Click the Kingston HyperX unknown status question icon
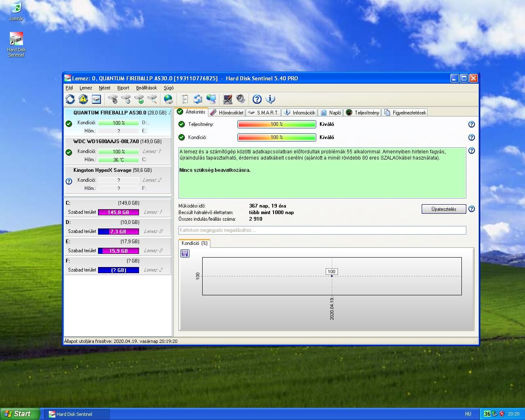Viewport: 525px width, 420px height. pos(69,181)
